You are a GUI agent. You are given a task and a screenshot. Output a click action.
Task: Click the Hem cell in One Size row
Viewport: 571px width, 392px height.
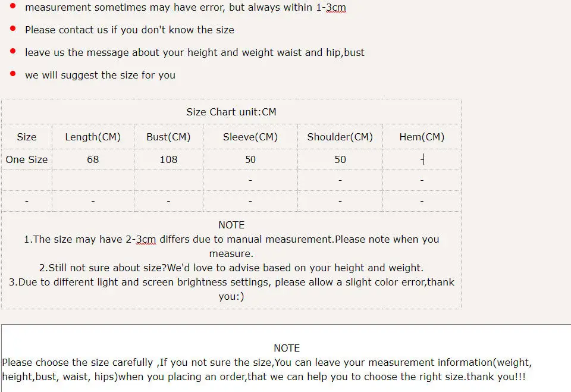(422, 159)
